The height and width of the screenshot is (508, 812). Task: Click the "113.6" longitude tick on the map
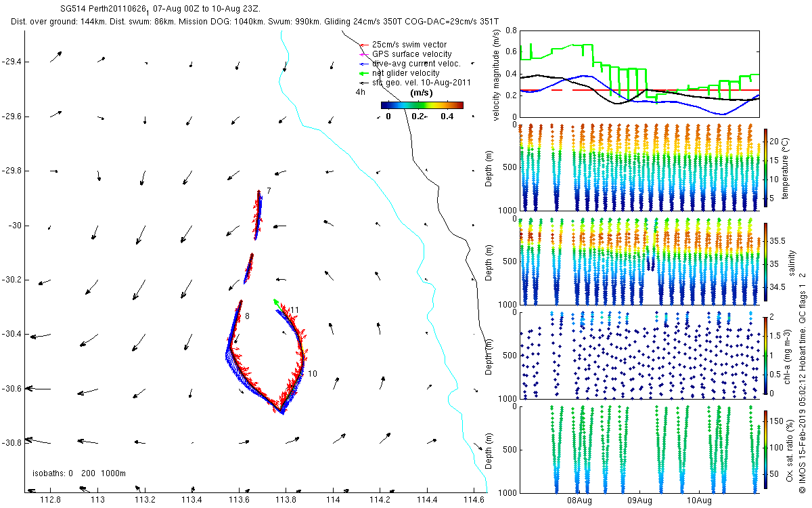pos(239,500)
